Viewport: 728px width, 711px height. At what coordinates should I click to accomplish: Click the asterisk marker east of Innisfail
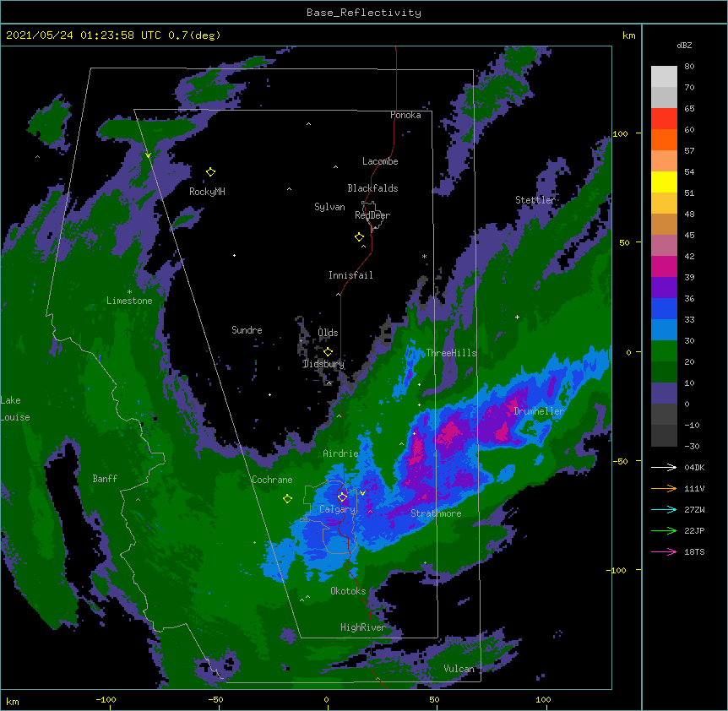[x=424, y=257]
